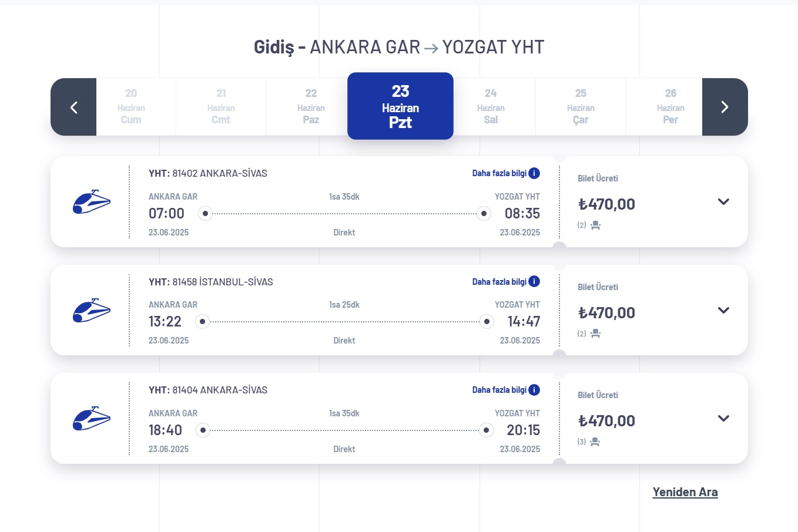Viewport: 798px width, 532px height.
Task: Select the 22 Haziran Paz date tab
Action: 311,107
